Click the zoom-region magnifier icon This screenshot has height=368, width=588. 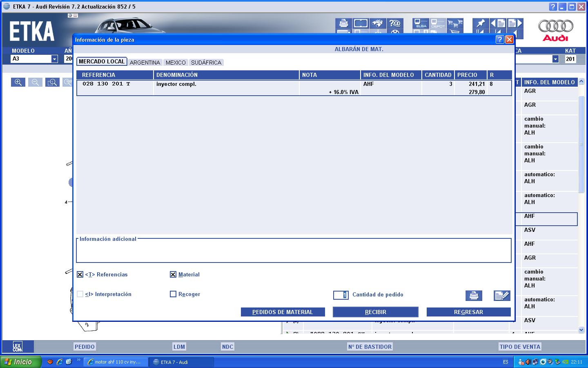[x=52, y=82]
